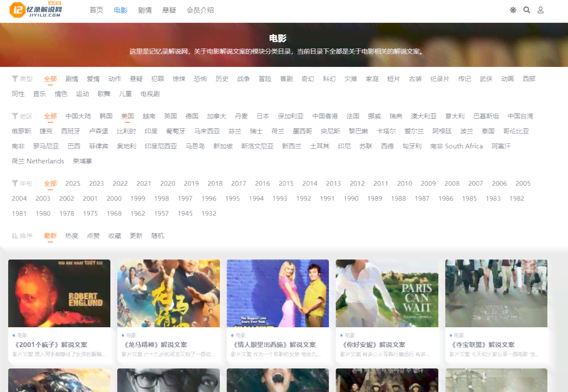The height and width of the screenshot is (392, 568).
Task: Open search with the magnifier icon
Action: pyautogui.click(x=527, y=10)
